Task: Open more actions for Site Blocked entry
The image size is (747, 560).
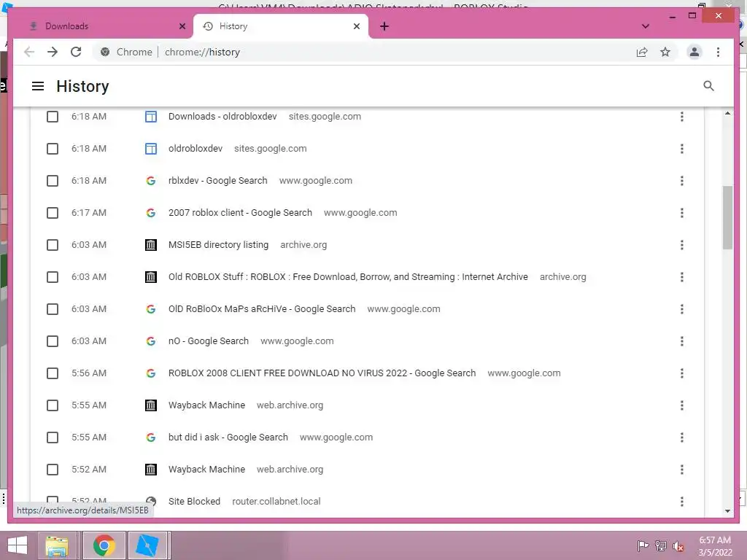Action: 682,502
